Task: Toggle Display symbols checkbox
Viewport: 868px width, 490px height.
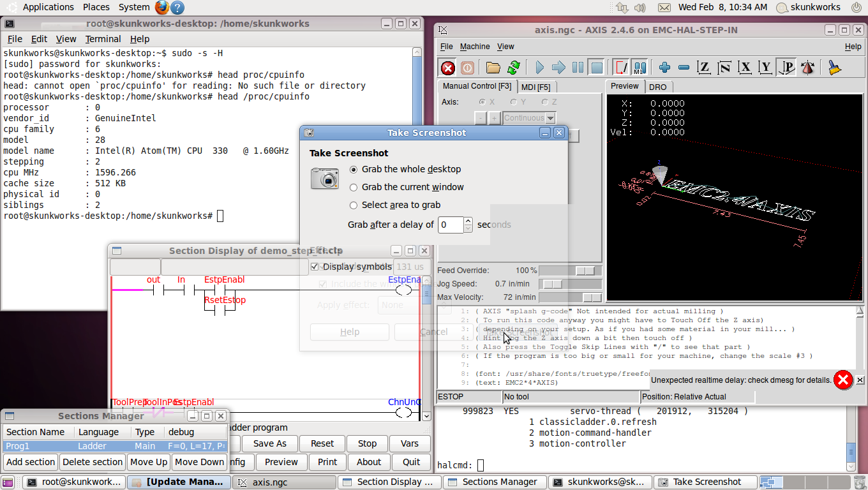Action: tap(314, 267)
